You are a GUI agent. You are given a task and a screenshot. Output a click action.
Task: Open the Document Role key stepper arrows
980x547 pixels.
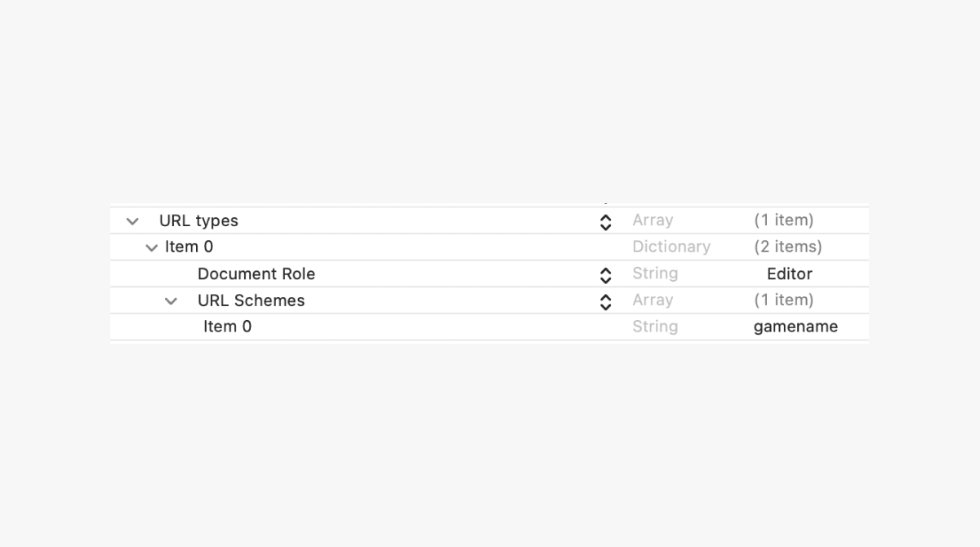605,274
